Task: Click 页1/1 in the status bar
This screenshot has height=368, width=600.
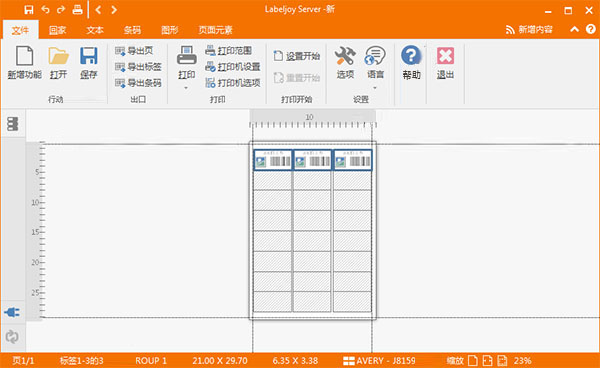Action: [23, 361]
